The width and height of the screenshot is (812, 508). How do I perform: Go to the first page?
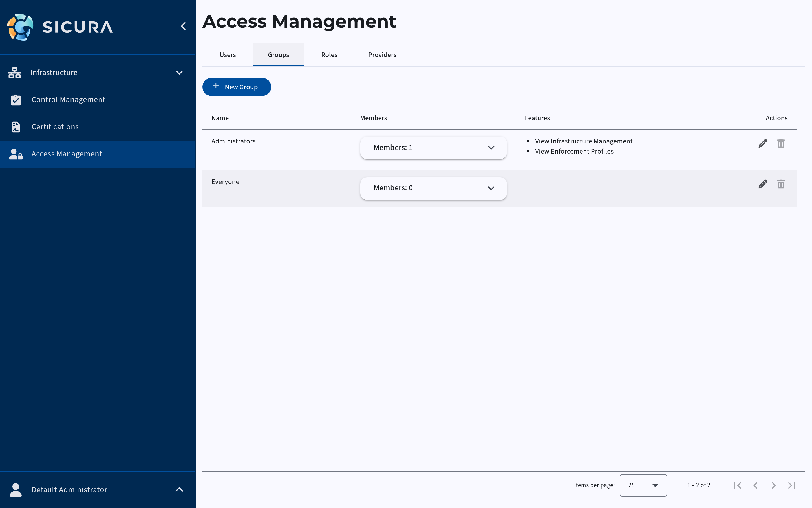(738, 485)
